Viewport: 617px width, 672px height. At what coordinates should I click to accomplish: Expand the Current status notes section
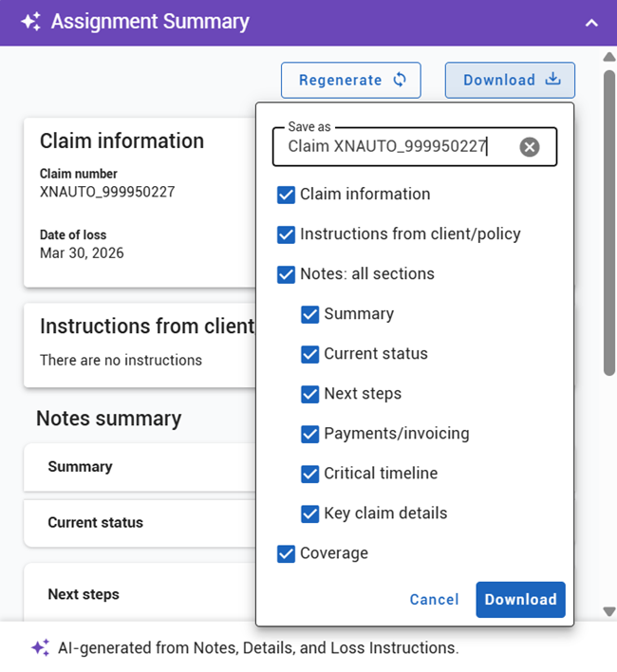[x=140, y=523]
